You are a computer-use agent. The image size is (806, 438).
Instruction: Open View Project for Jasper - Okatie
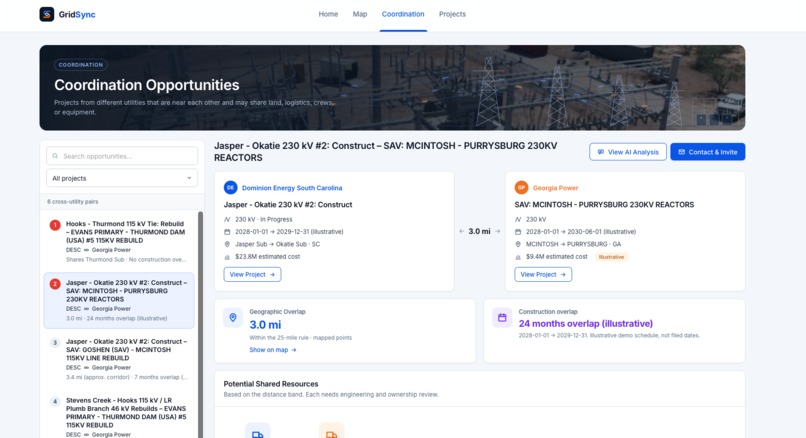pos(252,275)
